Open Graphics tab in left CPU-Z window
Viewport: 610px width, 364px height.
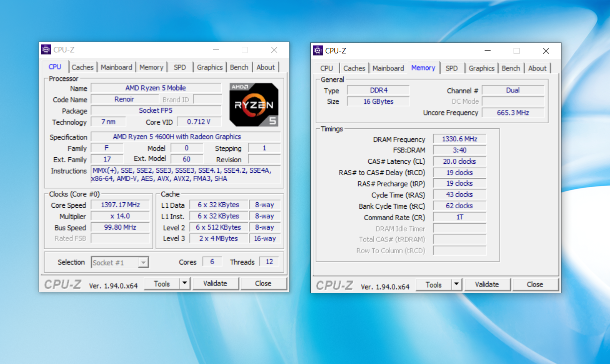point(210,67)
